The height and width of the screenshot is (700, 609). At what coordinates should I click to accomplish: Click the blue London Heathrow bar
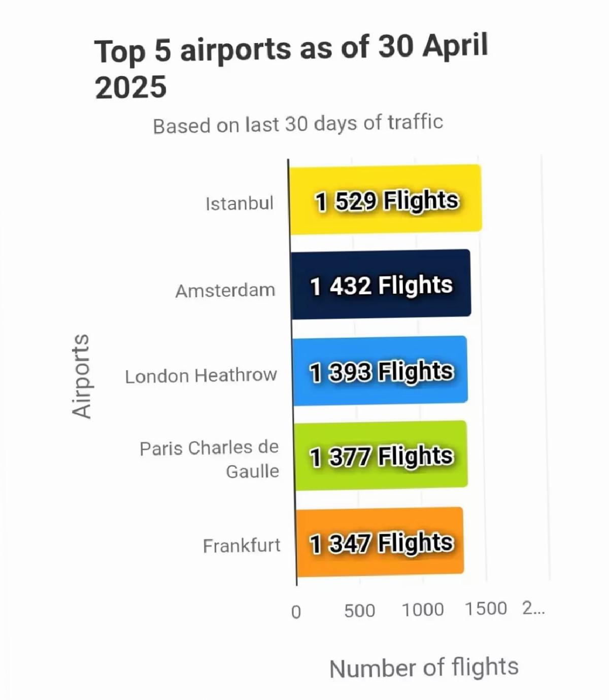coord(380,371)
